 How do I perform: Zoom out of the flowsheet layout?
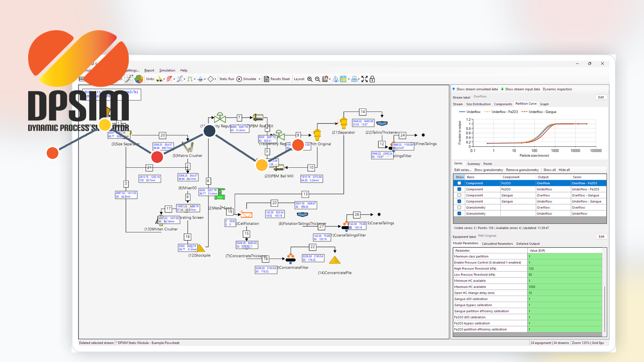pyautogui.click(x=318, y=79)
